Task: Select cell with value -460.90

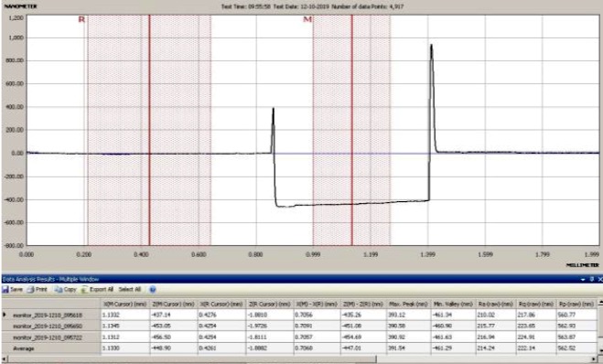Action: point(454,326)
